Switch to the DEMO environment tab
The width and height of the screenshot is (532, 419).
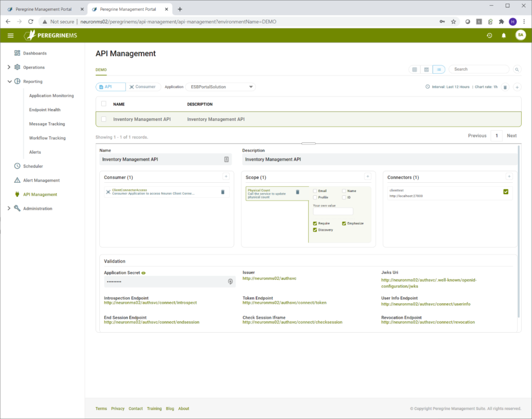point(101,70)
